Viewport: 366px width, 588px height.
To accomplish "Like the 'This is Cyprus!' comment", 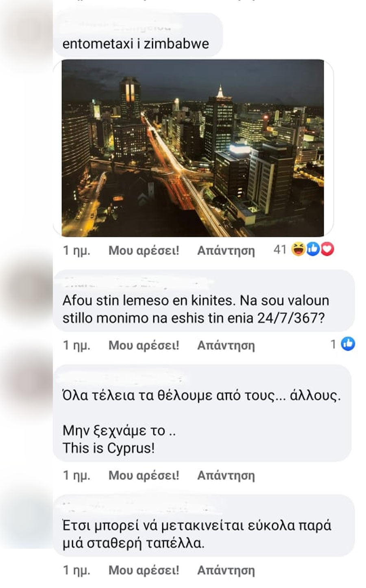I will 144,475.
